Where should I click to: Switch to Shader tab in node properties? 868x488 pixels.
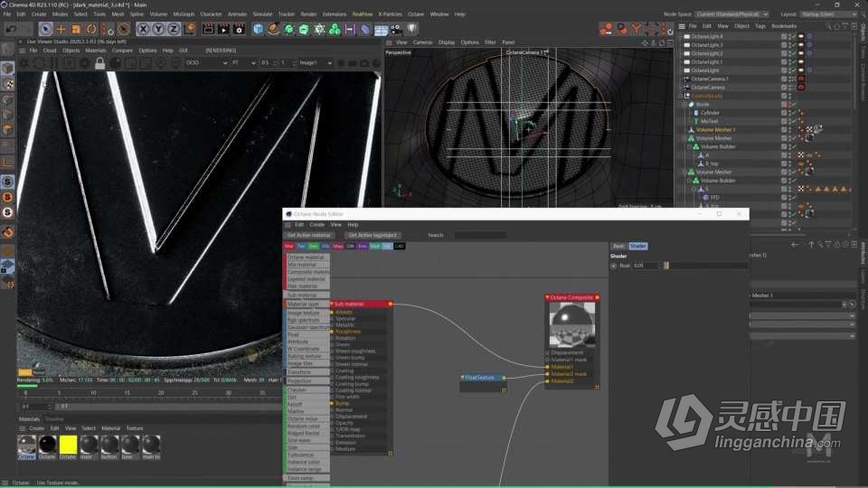637,246
